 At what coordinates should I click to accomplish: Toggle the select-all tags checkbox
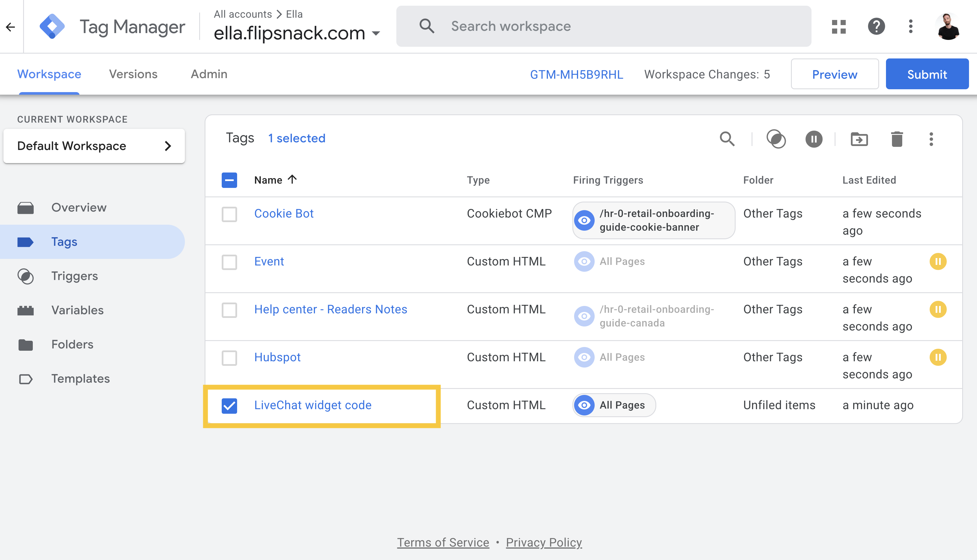(229, 180)
